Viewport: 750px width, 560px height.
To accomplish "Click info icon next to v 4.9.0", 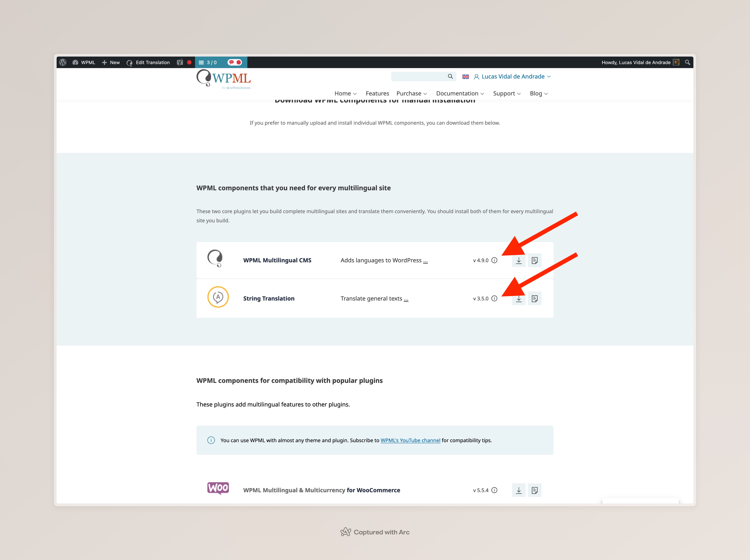I will [x=494, y=260].
